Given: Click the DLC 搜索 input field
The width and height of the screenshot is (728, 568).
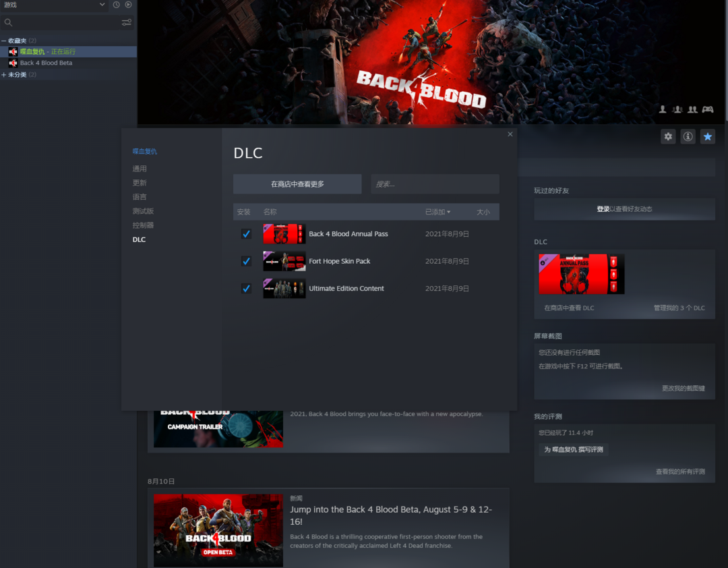Looking at the screenshot, I should coord(435,184).
